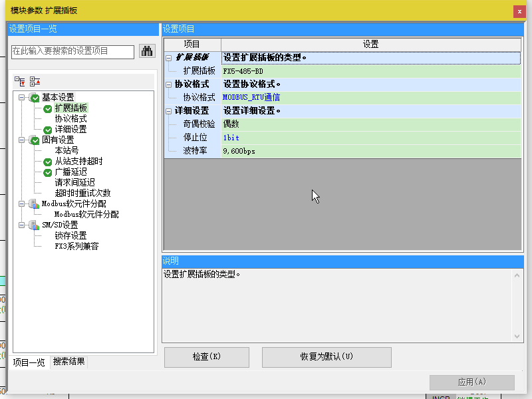Click the 检查(K) button
The height and width of the screenshot is (399, 532).
point(207,357)
